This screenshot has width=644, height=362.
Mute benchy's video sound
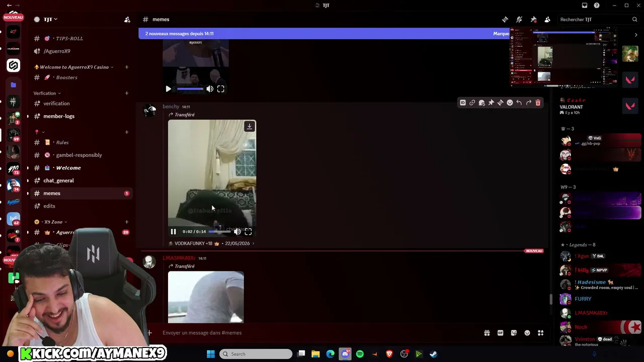pyautogui.click(x=237, y=232)
